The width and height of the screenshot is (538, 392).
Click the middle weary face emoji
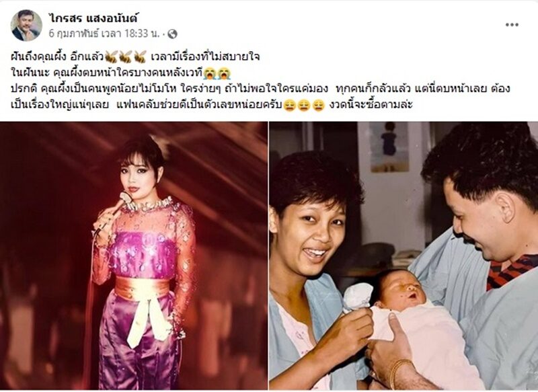[305, 106]
